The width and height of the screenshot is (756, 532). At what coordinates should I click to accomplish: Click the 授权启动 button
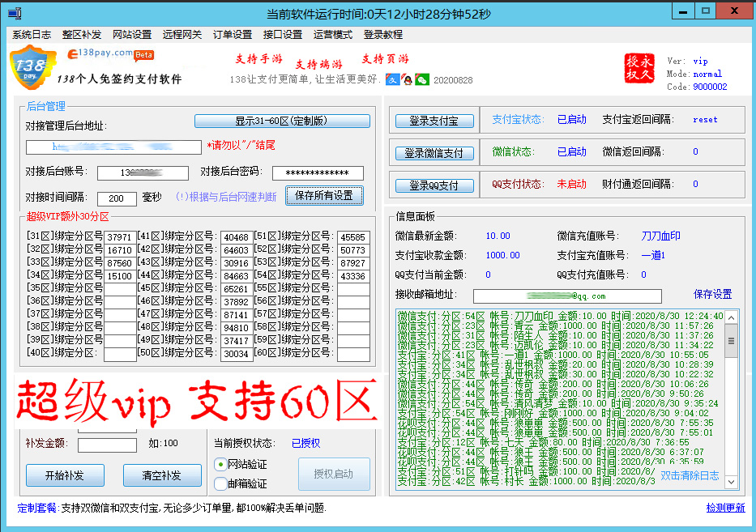334,475
